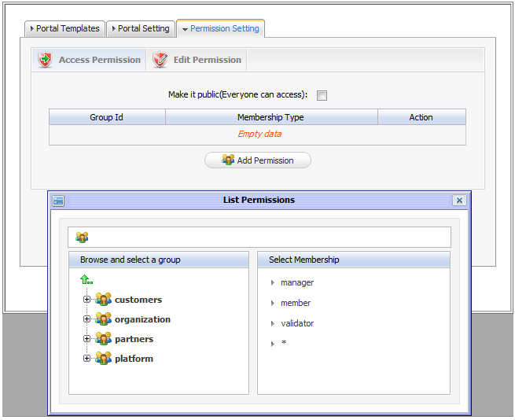Switch to the Portal Templates tab
The height and width of the screenshot is (420, 515).
point(64,28)
